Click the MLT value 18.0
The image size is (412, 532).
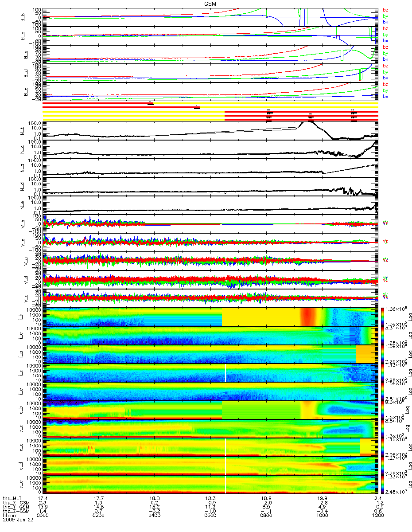click(x=154, y=498)
